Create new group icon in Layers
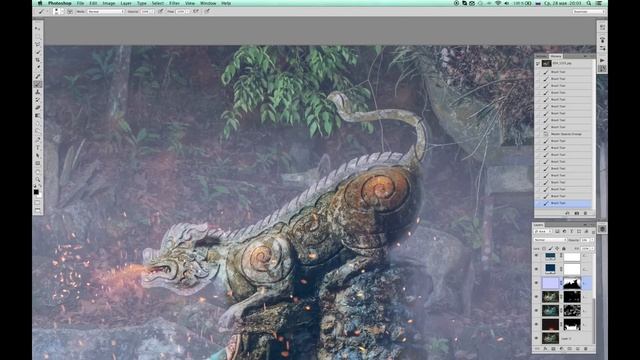 pyautogui.click(x=570, y=349)
